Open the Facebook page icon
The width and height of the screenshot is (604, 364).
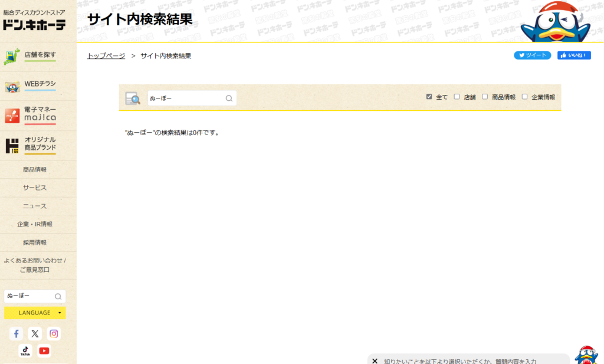tap(16, 333)
